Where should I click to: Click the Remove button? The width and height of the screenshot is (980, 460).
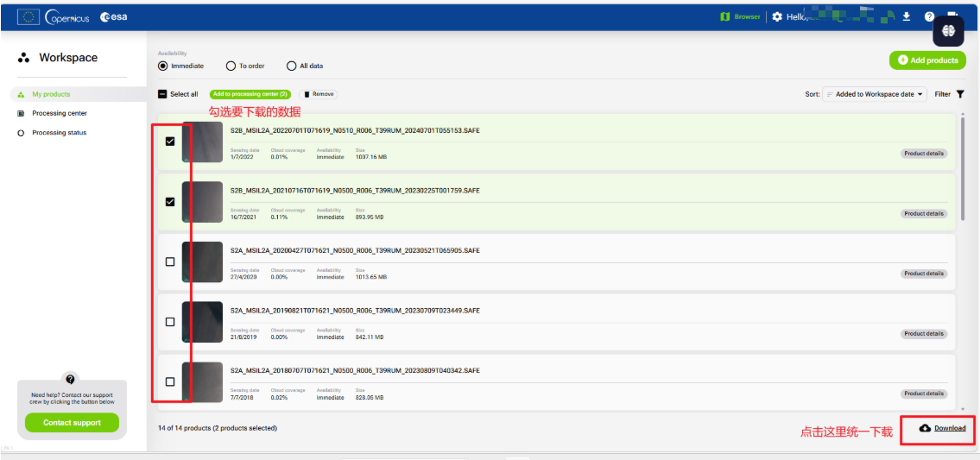coord(319,94)
